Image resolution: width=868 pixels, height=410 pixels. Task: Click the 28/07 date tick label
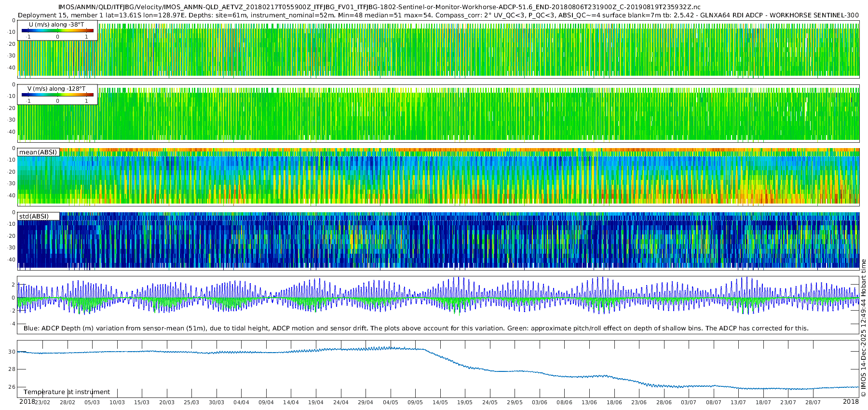813,402
